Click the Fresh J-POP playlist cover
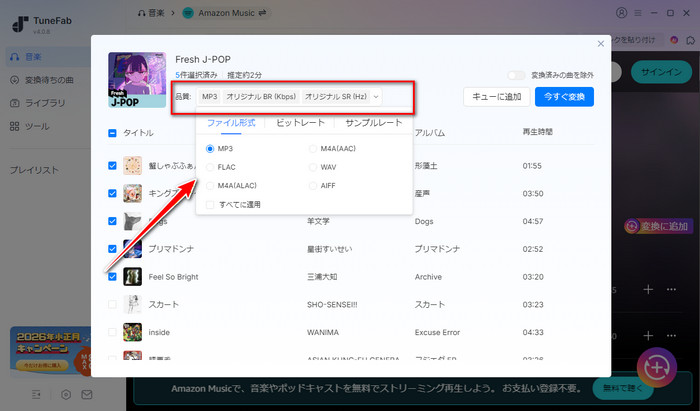 (137, 80)
